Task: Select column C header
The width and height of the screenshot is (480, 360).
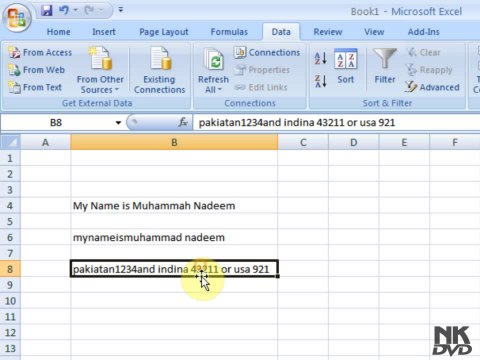Action: 303,142
